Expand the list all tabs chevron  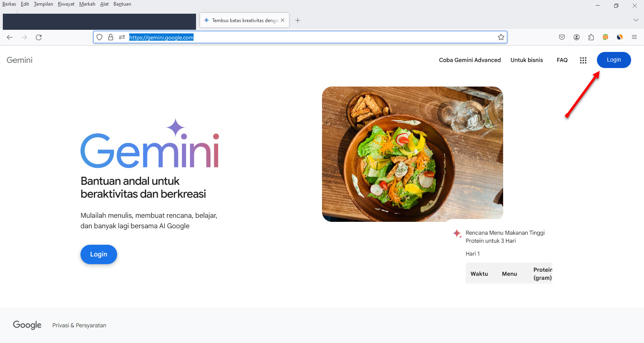click(636, 20)
